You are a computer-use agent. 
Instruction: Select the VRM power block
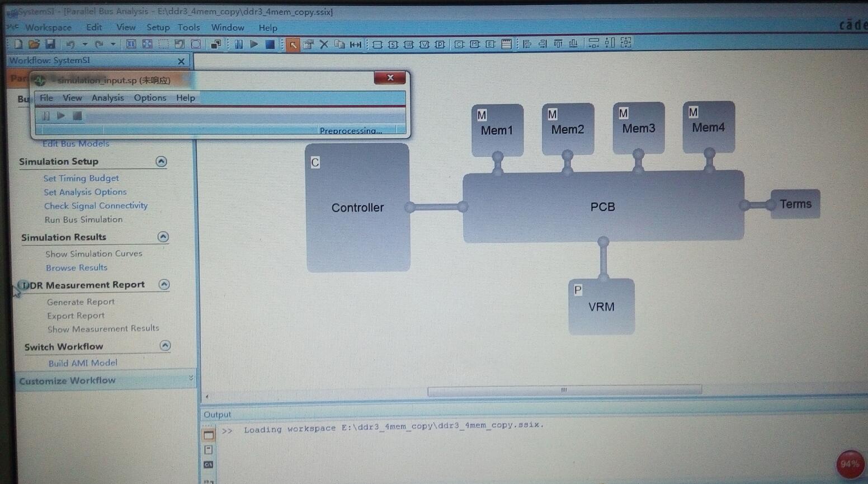point(602,307)
